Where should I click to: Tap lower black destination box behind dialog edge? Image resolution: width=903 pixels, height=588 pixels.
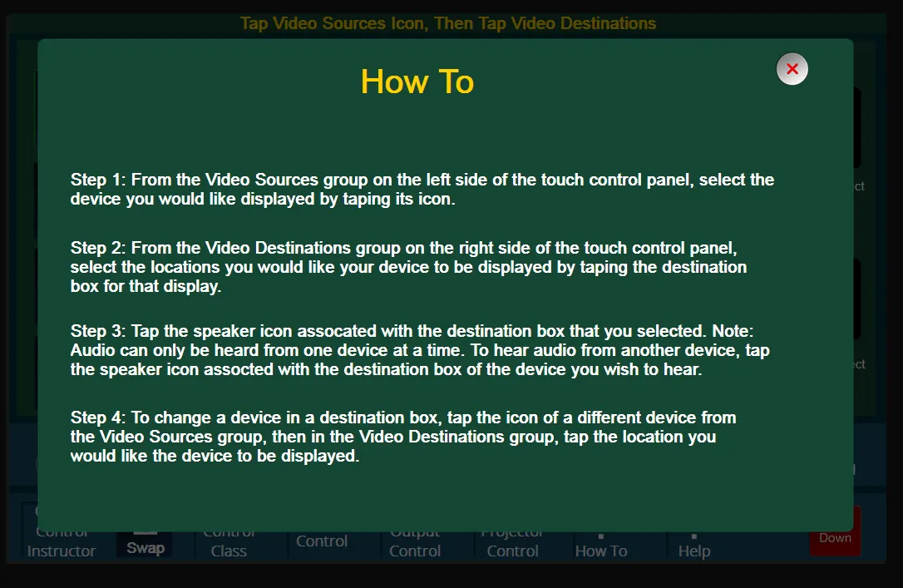(x=857, y=299)
